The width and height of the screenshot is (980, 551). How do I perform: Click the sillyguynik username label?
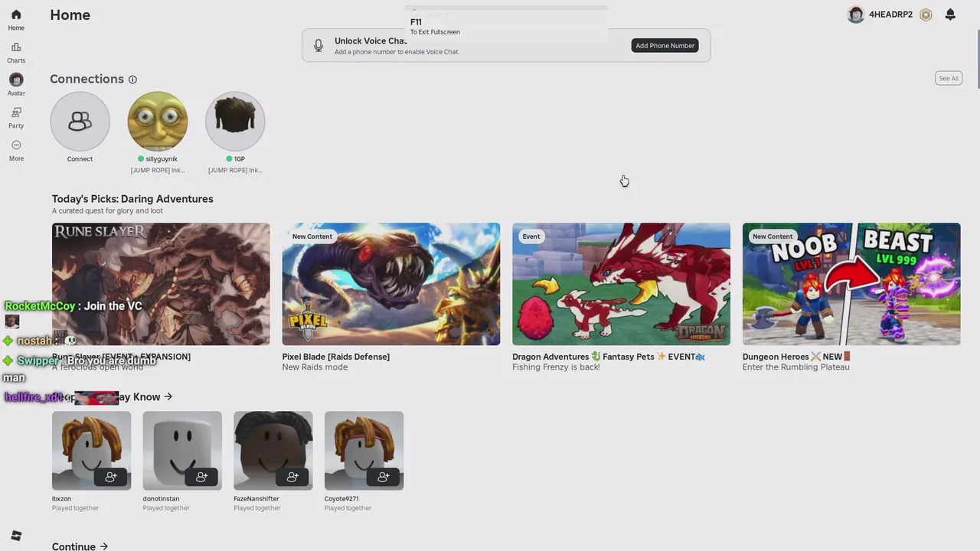[x=162, y=159]
